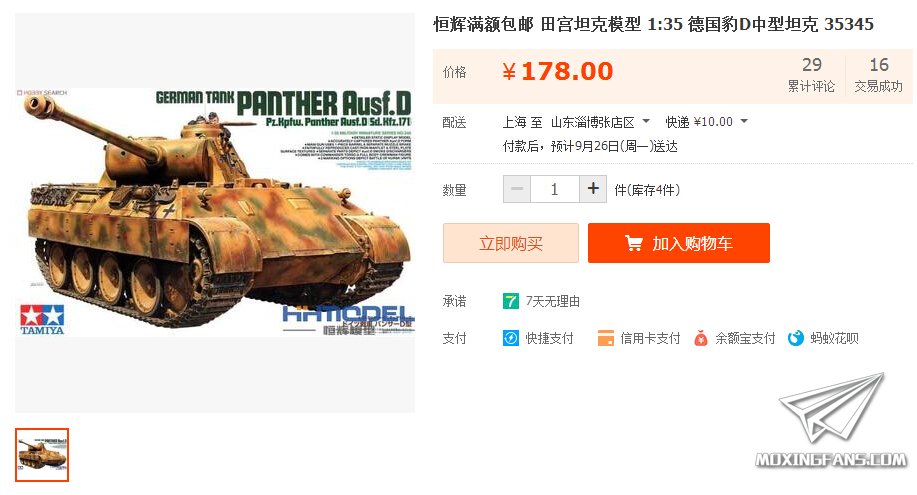Open the 山东淄博张店区 destination dropdown
This screenshot has height=495, width=917.
coord(600,122)
